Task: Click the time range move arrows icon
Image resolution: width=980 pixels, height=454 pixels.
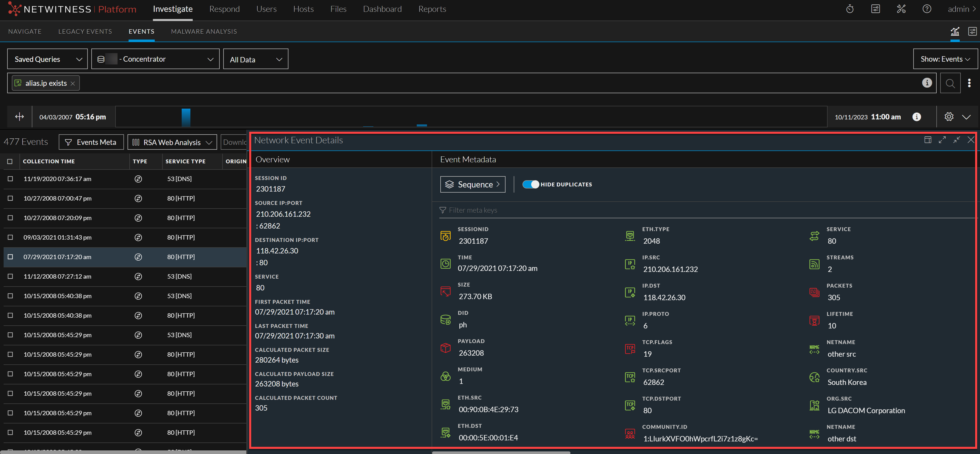Action: 20,117
